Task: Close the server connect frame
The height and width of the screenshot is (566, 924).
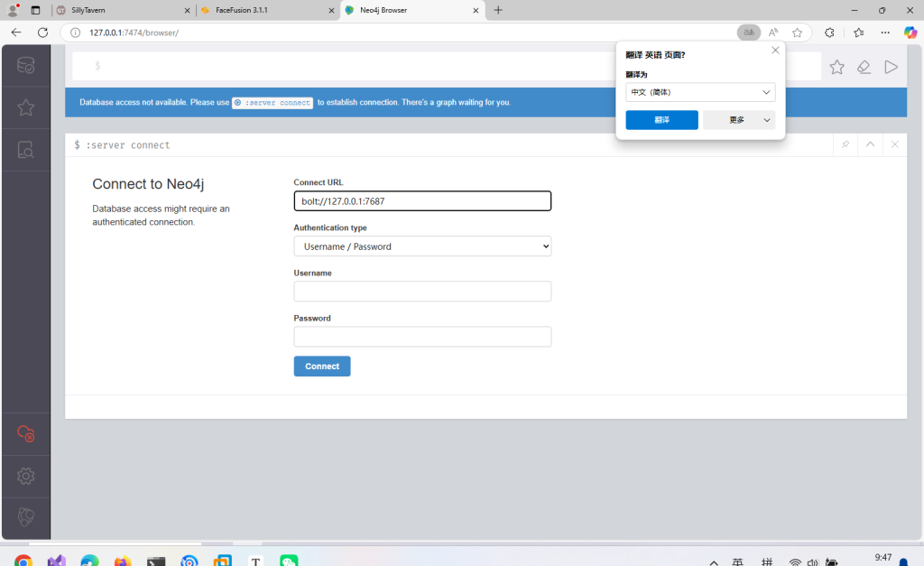Action: click(x=894, y=144)
